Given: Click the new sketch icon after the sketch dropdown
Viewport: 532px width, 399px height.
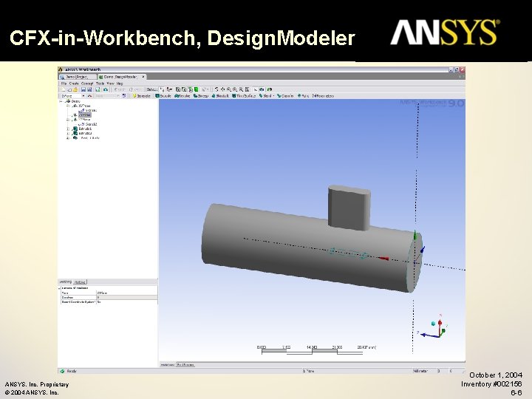Looking at the screenshot, I should 124,96.
